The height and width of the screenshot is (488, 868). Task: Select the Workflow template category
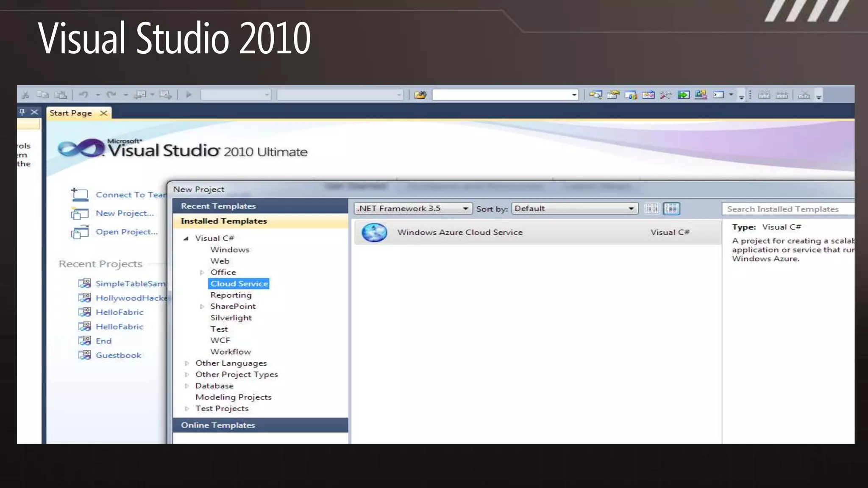tap(231, 352)
